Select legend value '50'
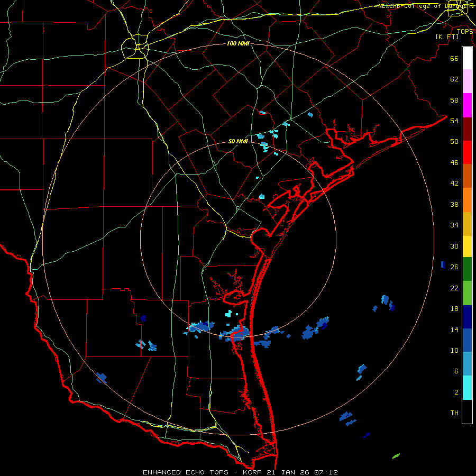This screenshot has height=476, width=476. (x=454, y=141)
